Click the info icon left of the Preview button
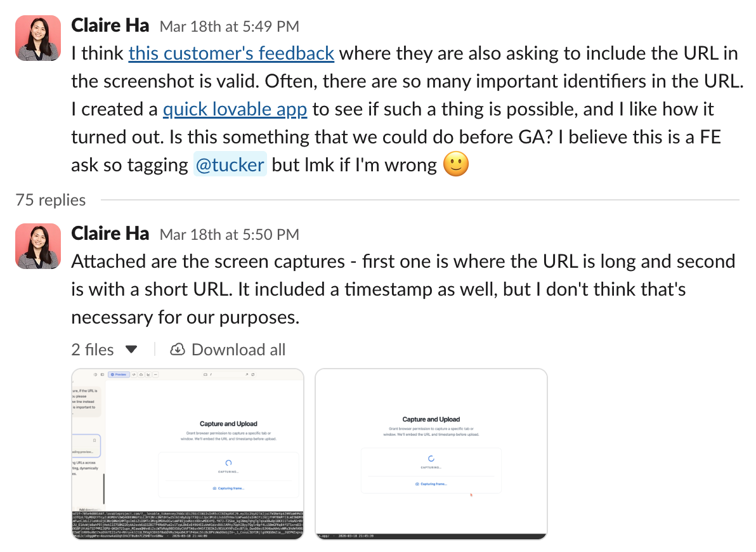756x552 pixels. coord(95,374)
